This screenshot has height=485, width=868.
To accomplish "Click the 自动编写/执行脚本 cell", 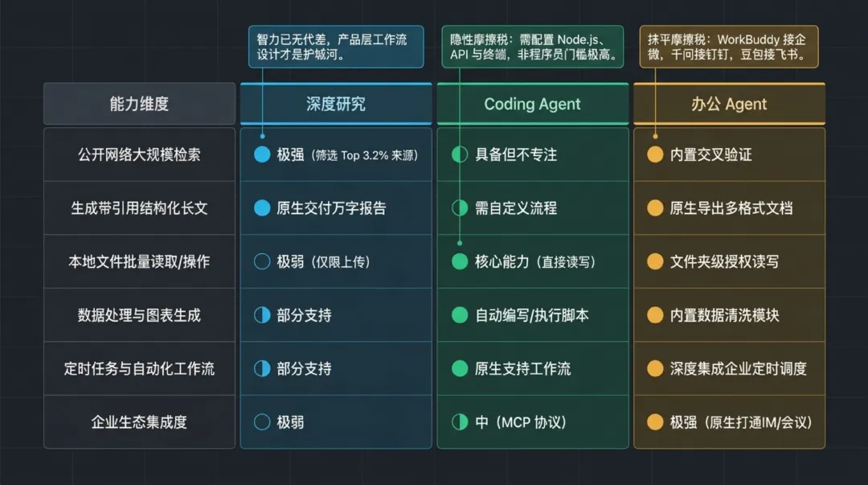I will point(533,314).
